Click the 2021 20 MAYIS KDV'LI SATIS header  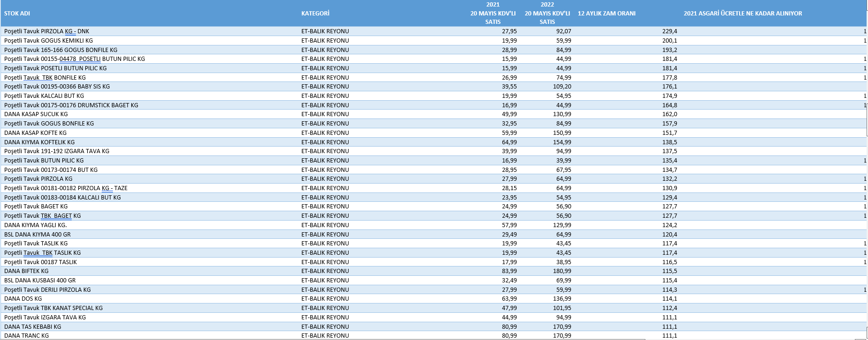tap(493, 14)
